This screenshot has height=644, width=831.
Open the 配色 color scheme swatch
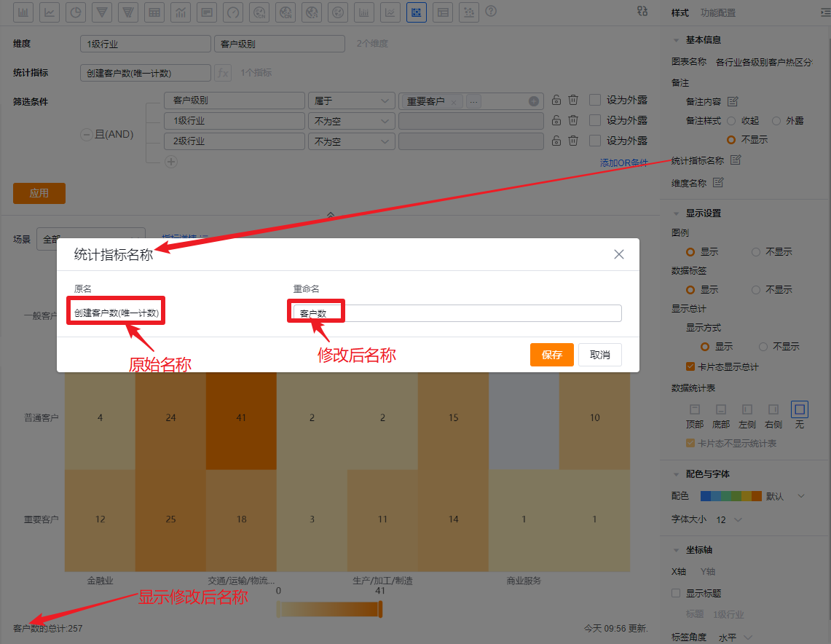tap(730, 496)
